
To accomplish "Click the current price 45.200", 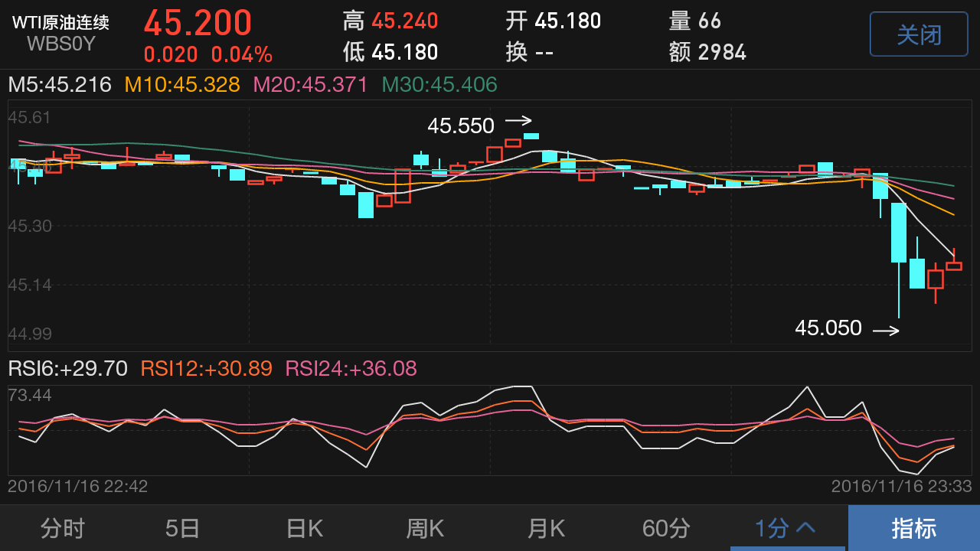I will (198, 22).
